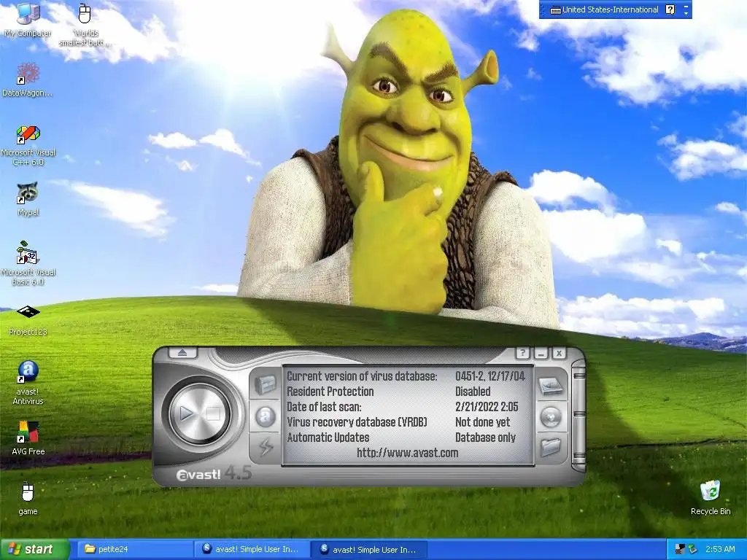Open resident protection via the 'a' ball icon

tap(266, 417)
